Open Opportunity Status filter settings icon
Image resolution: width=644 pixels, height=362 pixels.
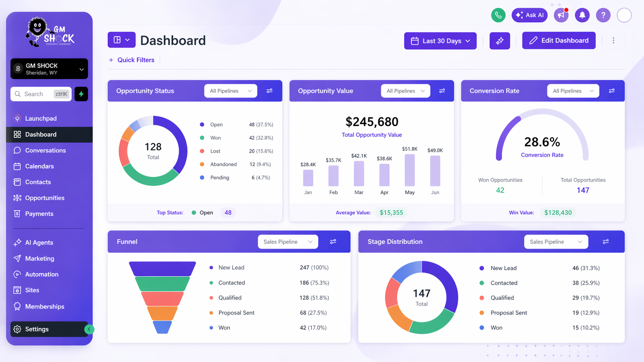coord(270,91)
